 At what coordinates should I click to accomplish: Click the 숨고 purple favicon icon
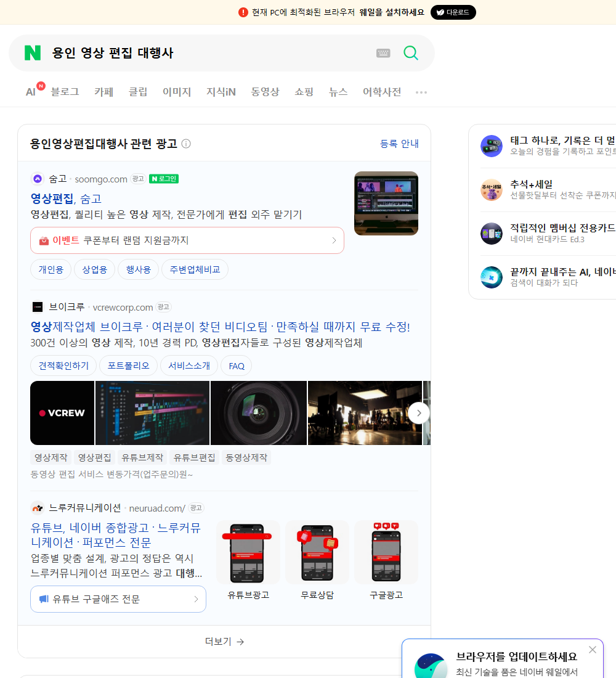[38, 179]
